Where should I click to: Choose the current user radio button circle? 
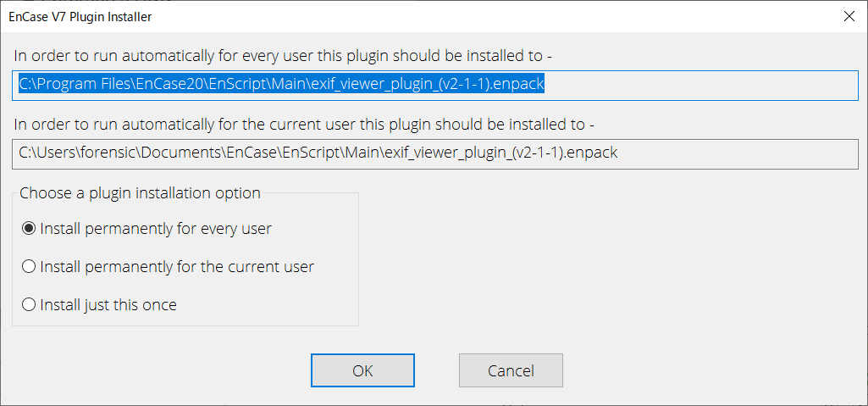pyautogui.click(x=29, y=266)
